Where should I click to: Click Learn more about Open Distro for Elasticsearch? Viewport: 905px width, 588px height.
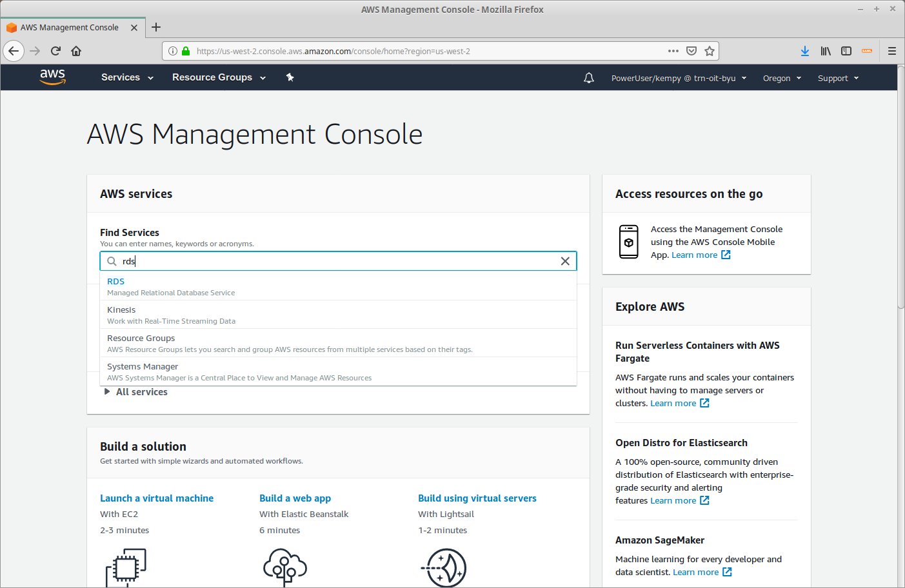pos(673,501)
